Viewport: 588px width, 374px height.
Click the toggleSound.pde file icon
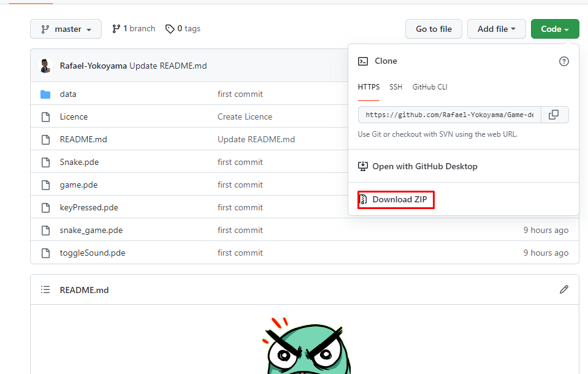[x=45, y=253]
